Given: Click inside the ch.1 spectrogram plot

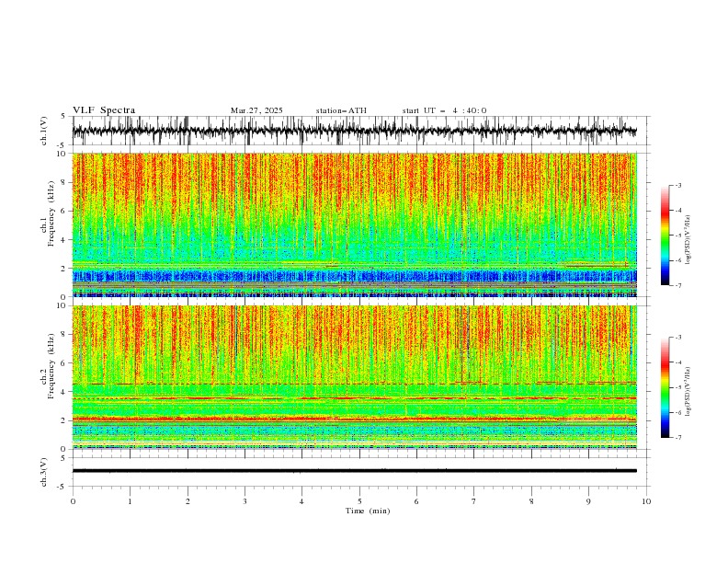Looking at the screenshot, I should [x=355, y=224].
